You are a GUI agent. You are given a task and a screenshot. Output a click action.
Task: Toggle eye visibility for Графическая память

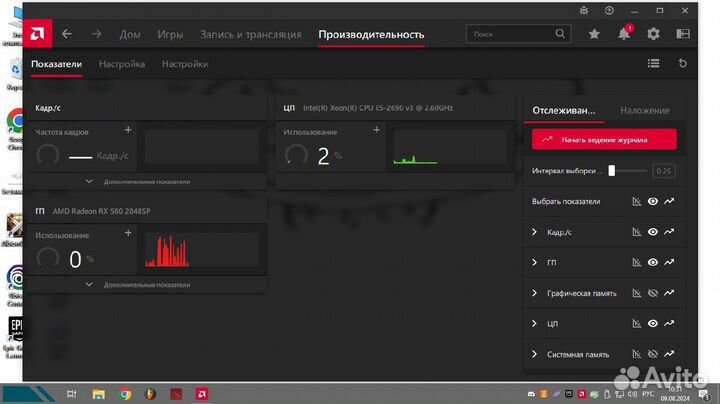point(653,293)
